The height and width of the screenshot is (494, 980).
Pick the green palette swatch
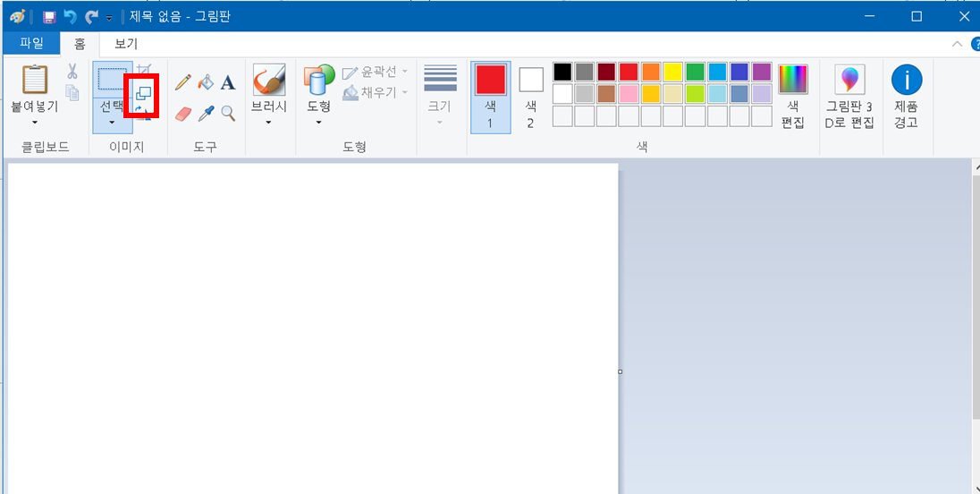(x=695, y=72)
